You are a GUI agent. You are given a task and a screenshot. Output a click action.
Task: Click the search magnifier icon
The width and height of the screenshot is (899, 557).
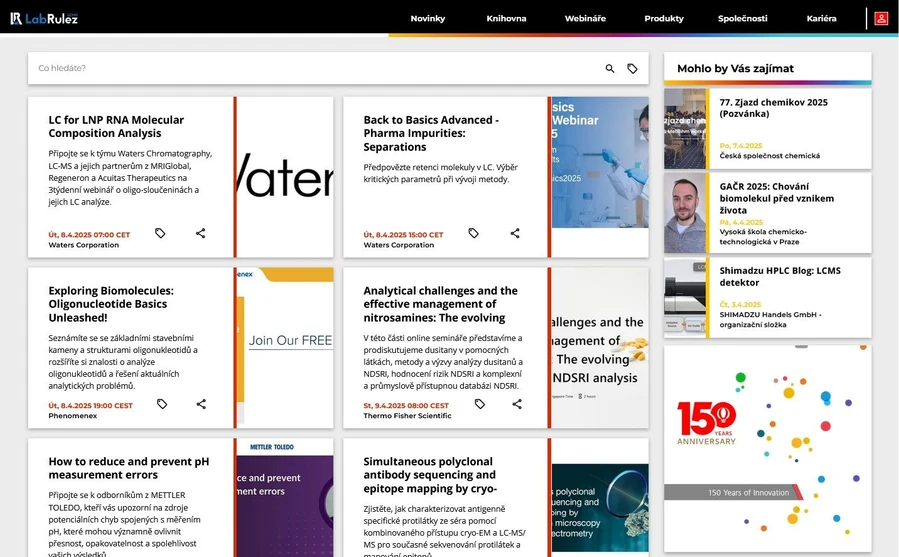point(609,68)
